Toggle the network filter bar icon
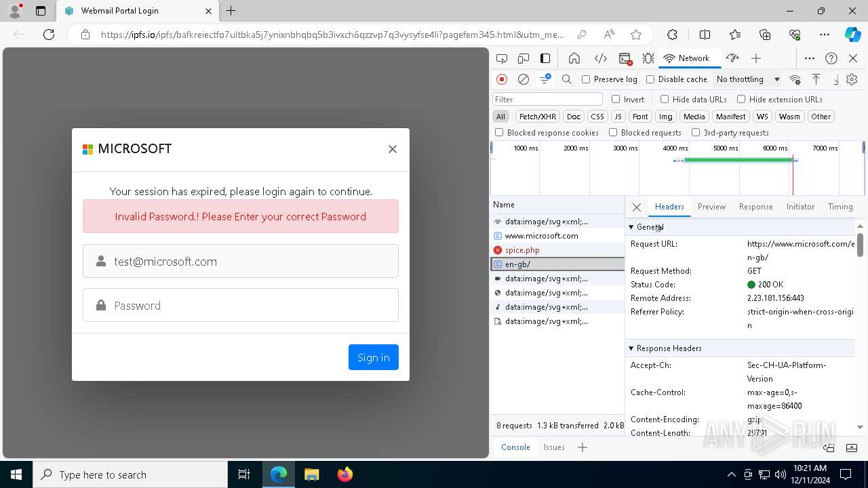Screen dimensions: 868x488 545,79
